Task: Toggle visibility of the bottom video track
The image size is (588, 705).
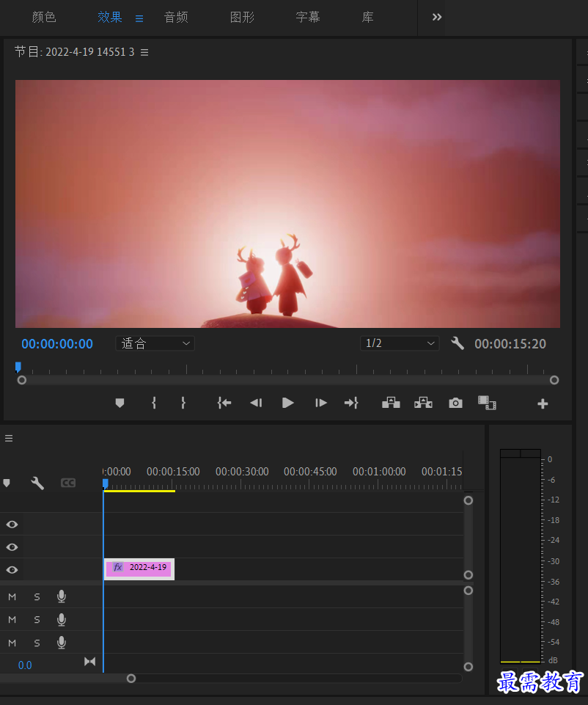Action: [12, 570]
